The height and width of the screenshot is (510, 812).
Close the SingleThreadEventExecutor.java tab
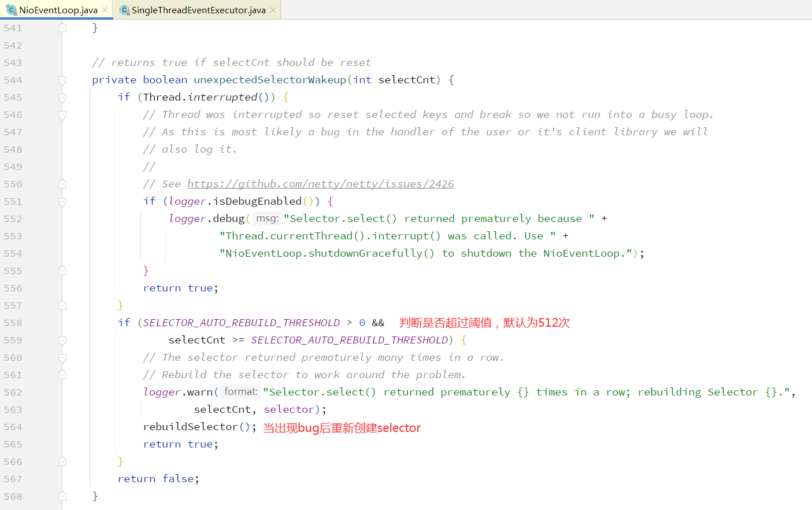pyautogui.click(x=273, y=10)
